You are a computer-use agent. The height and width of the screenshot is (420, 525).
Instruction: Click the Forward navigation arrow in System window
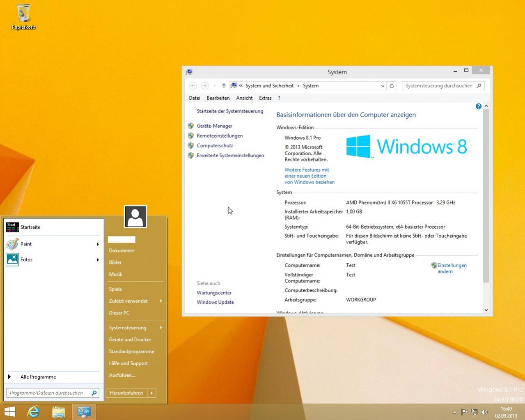[x=204, y=86]
